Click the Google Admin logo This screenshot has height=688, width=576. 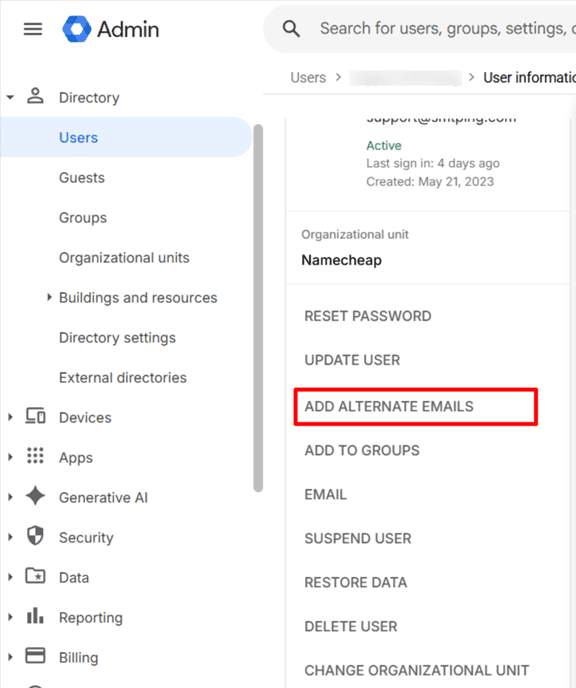coord(111,29)
